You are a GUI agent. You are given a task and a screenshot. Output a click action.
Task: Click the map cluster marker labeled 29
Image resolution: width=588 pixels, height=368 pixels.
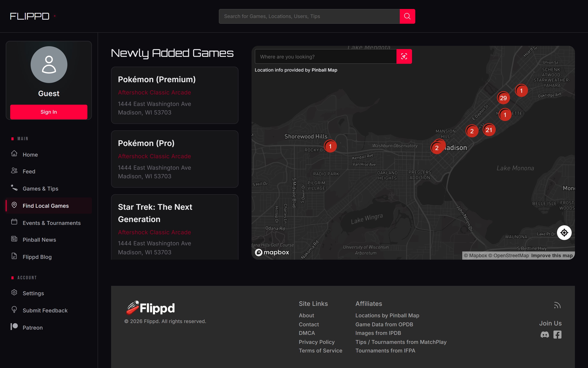click(x=503, y=98)
